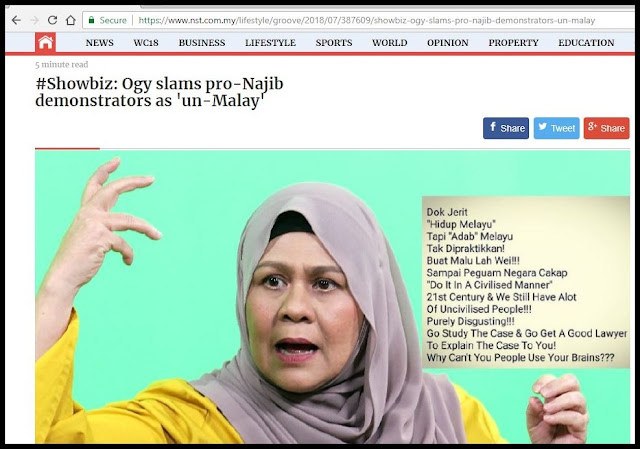Open the NST red home icon
This screenshot has width=640, height=449.
[45, 42]
